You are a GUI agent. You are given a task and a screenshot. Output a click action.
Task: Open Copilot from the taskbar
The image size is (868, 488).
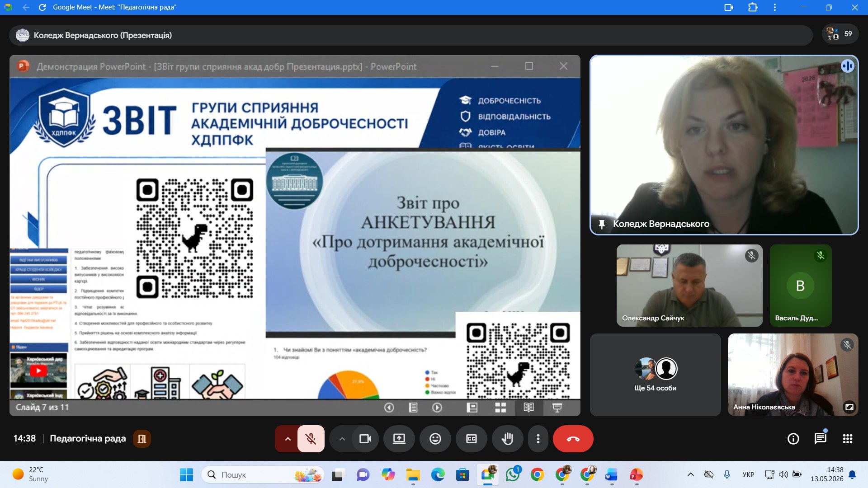pos(388,475)
